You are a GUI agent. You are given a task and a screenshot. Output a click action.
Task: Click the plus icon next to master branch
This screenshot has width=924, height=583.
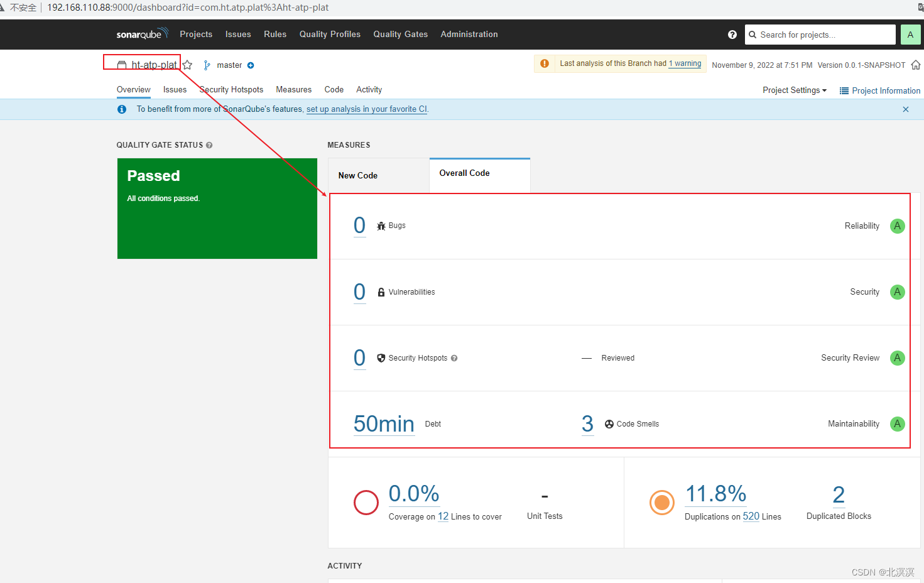(x=251, y=65)
